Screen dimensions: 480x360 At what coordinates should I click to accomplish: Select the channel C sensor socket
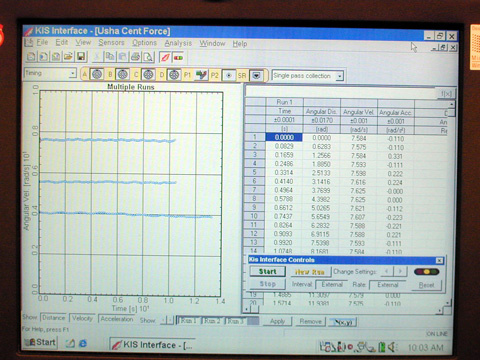click(148, 75)
